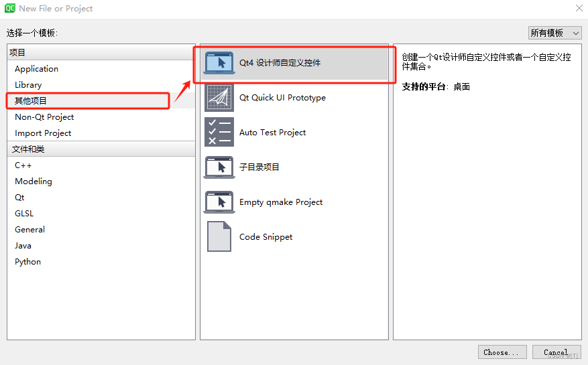The height and width of the screenshot is (365, 588).
Task: Close the New File or Project dialog
Action: tap(579, 8)
